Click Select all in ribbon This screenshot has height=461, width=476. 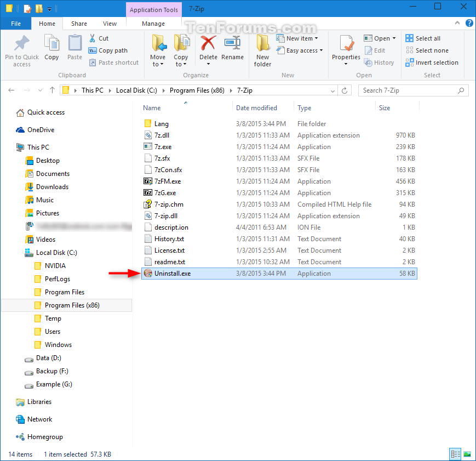click(423, 38)
